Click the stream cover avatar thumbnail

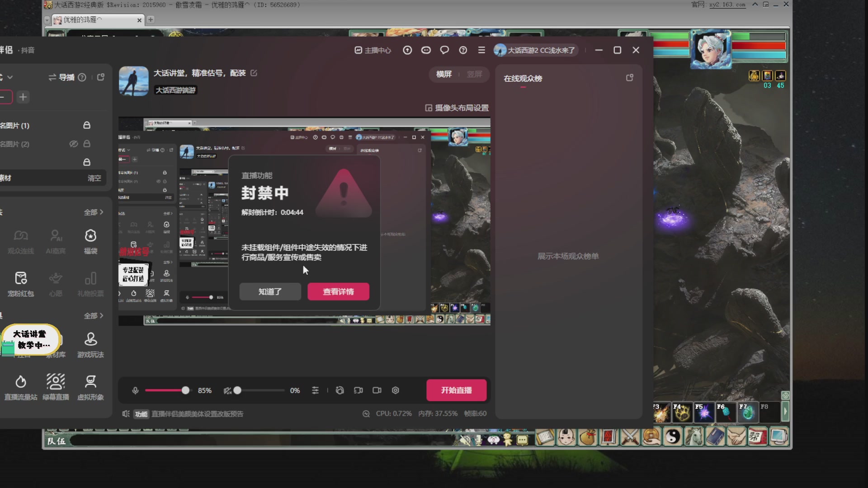tap(134, 81)
